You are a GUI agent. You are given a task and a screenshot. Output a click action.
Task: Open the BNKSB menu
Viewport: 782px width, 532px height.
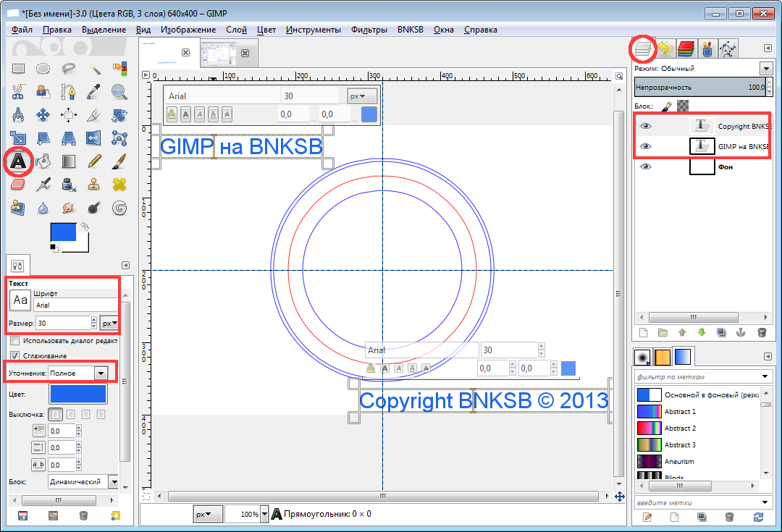[x=411, y=30]
